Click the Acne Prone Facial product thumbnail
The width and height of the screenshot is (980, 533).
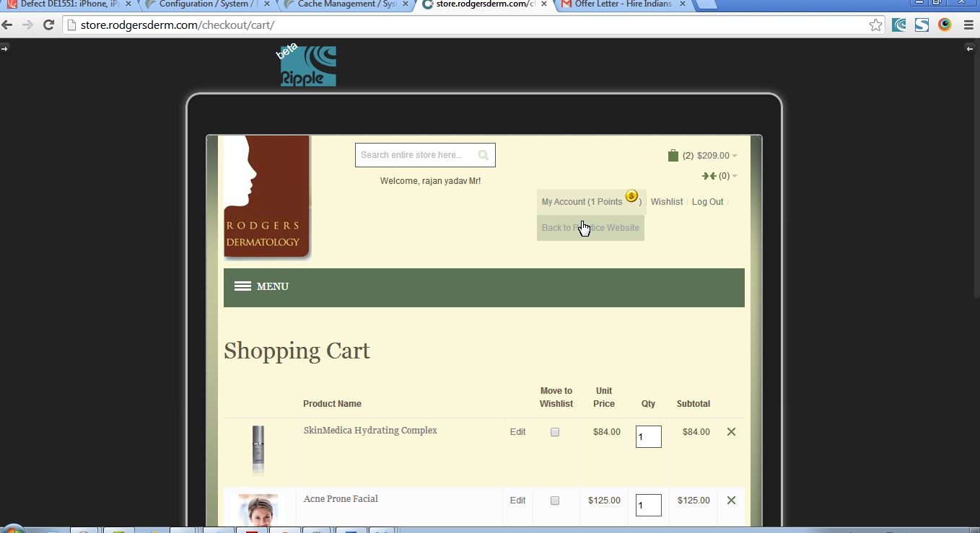[258, 510]
